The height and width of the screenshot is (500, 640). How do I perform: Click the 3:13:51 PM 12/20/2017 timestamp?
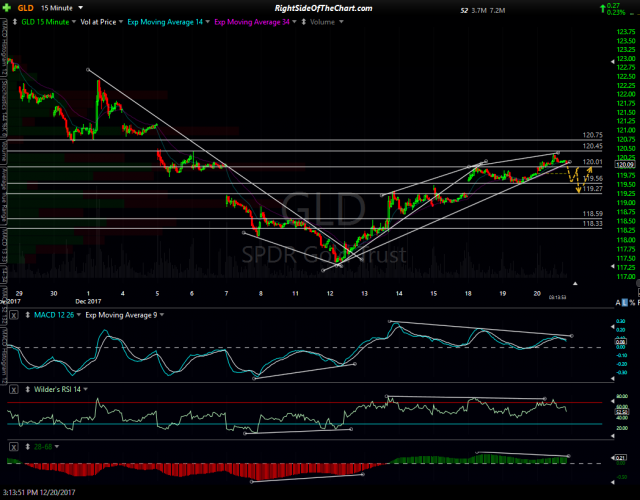pyautogui.click(x=39, y=493)
